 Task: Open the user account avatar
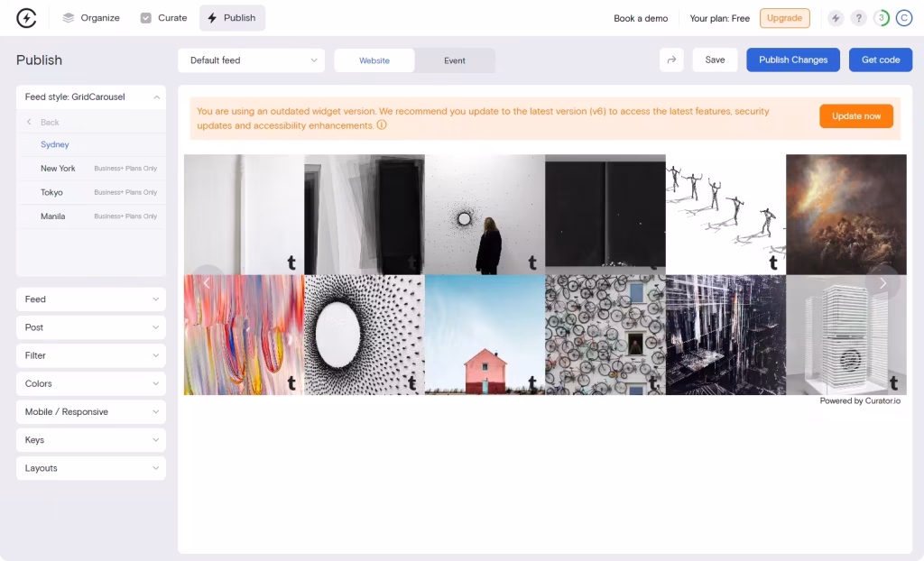[x=904, y=18]
